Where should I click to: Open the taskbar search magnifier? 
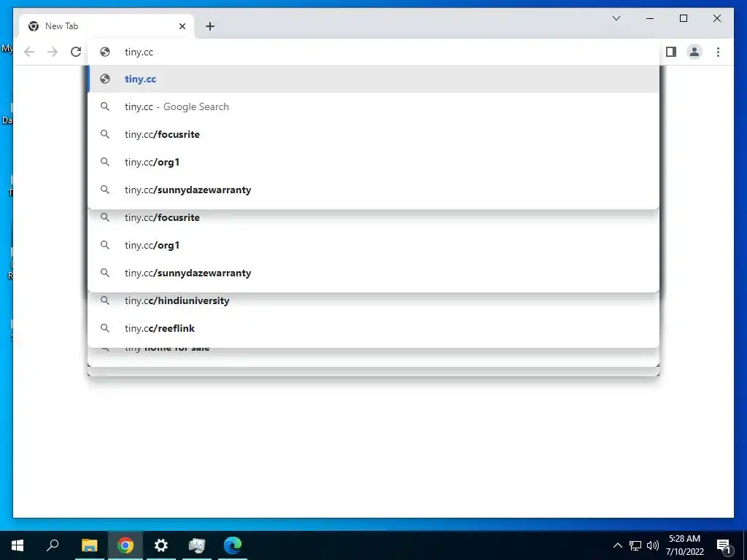tap(53, 545)
